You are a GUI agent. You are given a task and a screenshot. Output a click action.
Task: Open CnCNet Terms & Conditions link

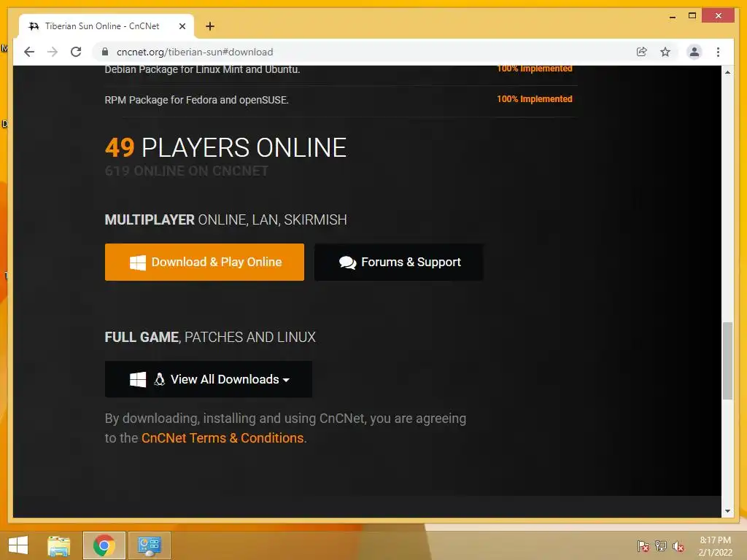point(222,437)
